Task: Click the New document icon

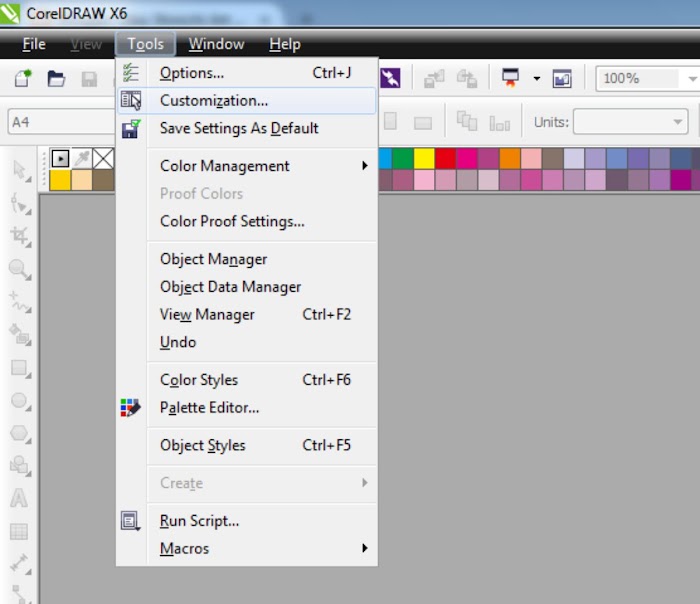Action: [23, 79]
